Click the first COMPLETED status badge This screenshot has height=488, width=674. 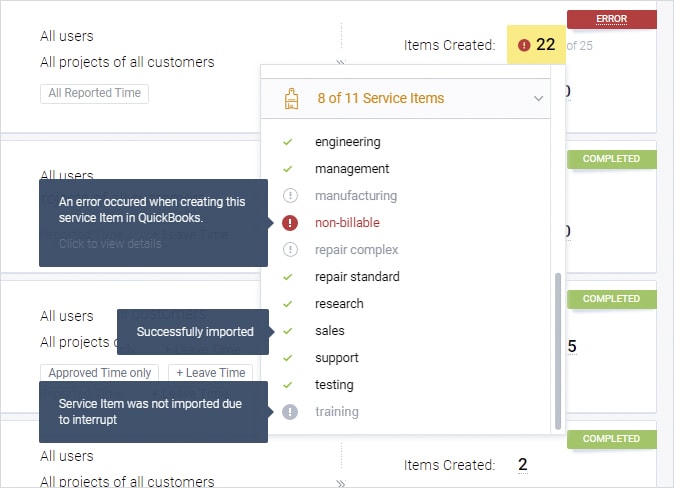pyautogui.click(x=611, y=159)
